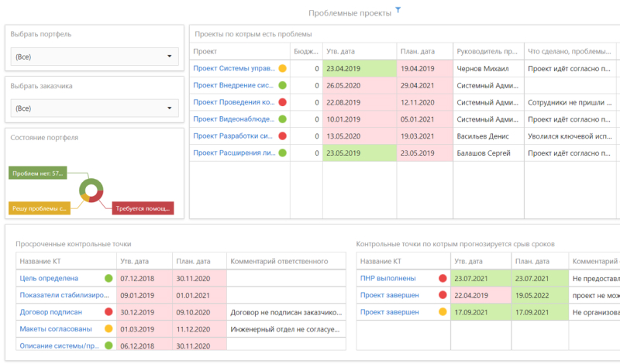620x364 pixels.
Task: Select the green Проблем нет legend label
Action: click(x=38, y=173)
